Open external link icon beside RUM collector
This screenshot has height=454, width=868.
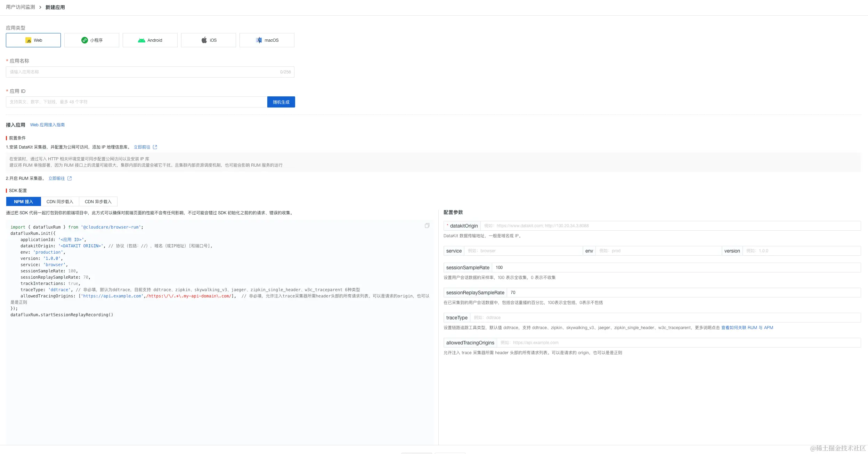click(70, 178)
